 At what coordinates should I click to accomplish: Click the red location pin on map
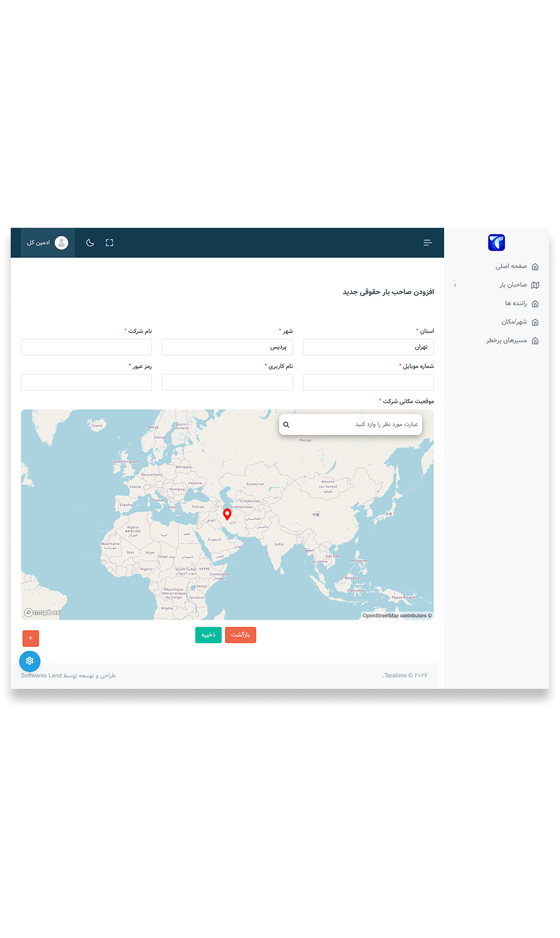pos(227,514)
